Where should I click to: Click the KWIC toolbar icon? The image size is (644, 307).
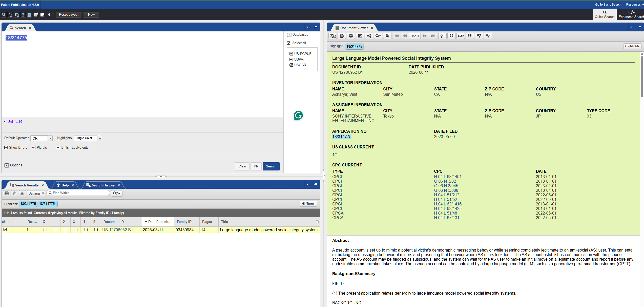click(360, 36)
